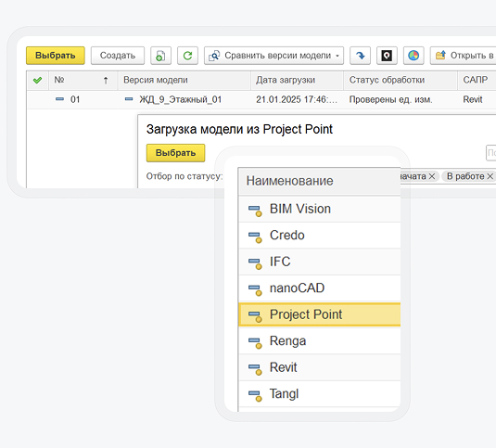Click the add document icon in toolbar
The image size is (496, 448).
(160, 56)
